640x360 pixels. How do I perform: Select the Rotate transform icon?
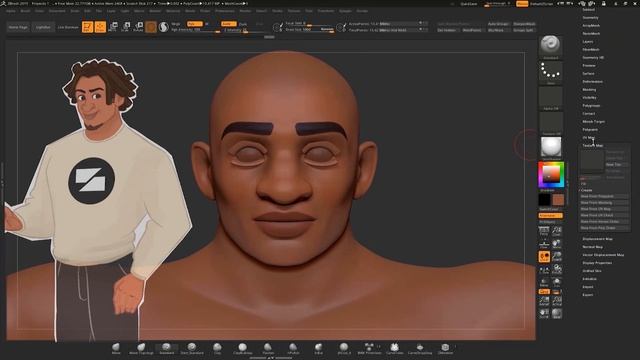coord(138,27)
